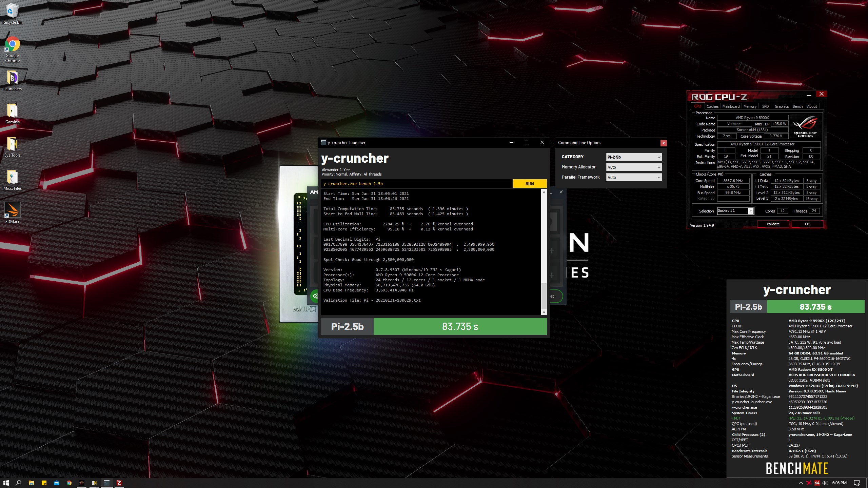This screenshot has height=488, width=868.
Task: Switch to the About tab in CPU-Z
Action: pyautogui.click(x=812, y=106)
